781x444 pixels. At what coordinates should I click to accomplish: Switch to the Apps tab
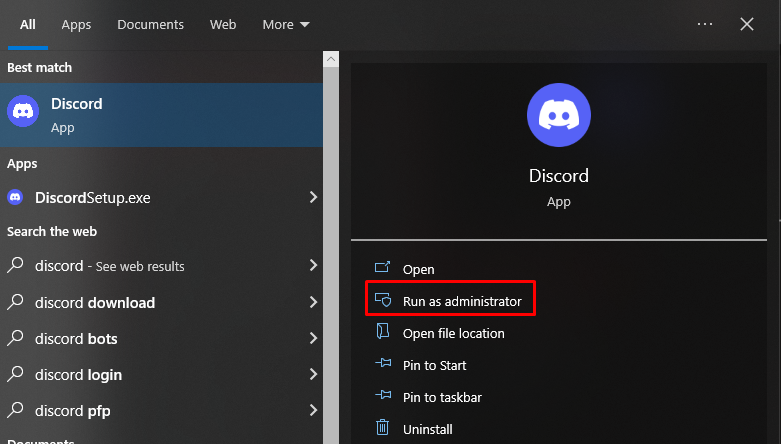[76, 24]
